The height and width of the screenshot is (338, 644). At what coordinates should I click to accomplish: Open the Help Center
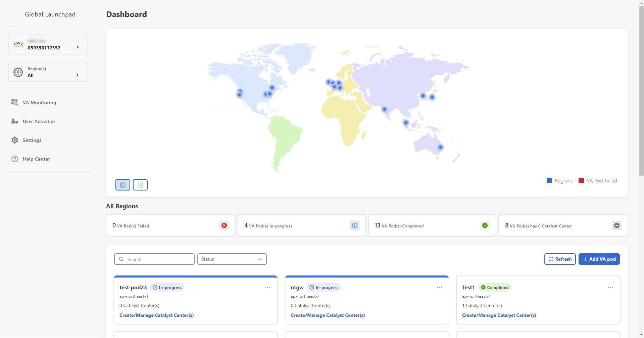click(36, 159)
